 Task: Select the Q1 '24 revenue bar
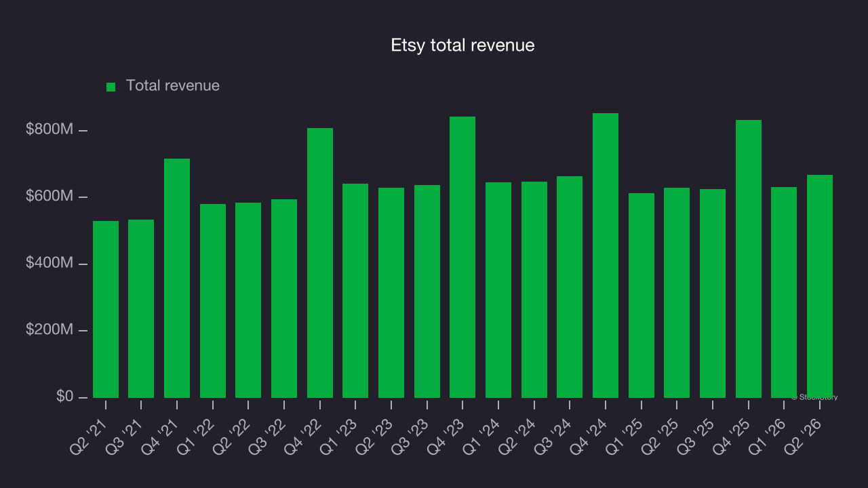click(x=498, y=290)
